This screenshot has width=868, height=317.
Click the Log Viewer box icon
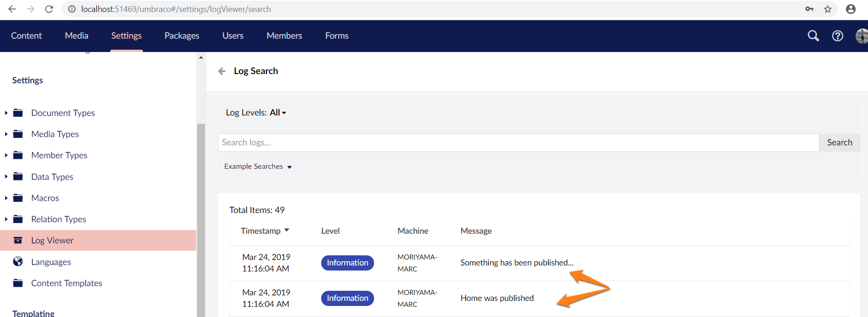(18, 240)
